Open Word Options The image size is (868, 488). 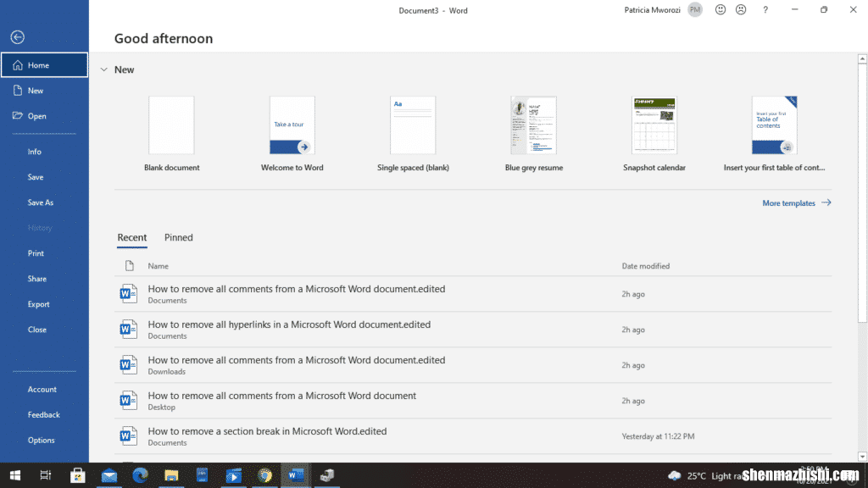tap(41, 441)
